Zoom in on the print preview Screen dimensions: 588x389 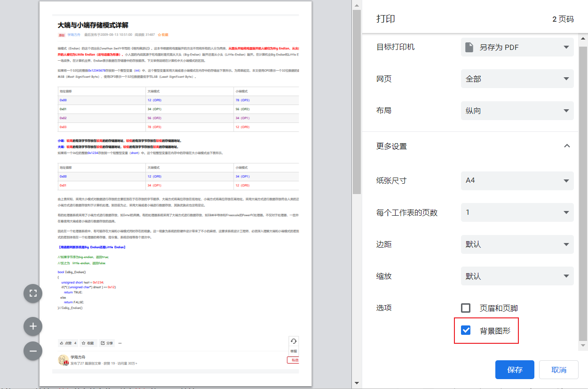[x=33, y=326]
